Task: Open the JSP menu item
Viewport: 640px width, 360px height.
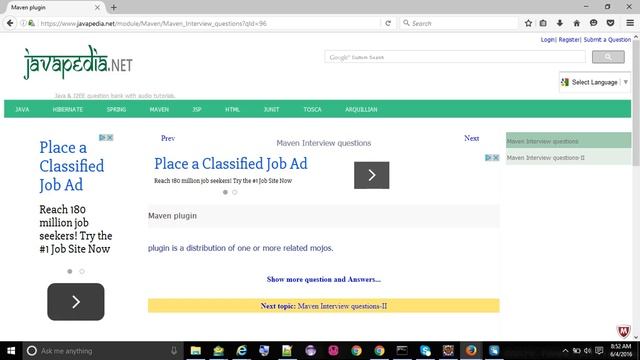Action: (x=197, y=109)
